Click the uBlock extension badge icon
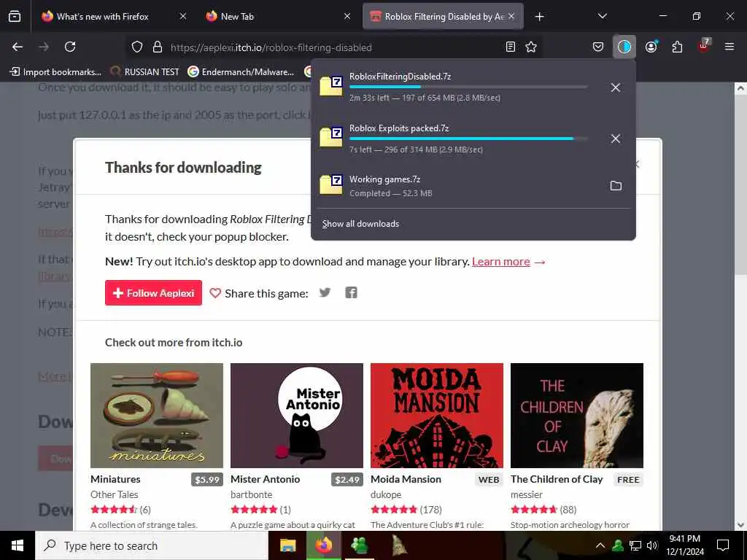The image size is (747, 560). click(704, 46)
